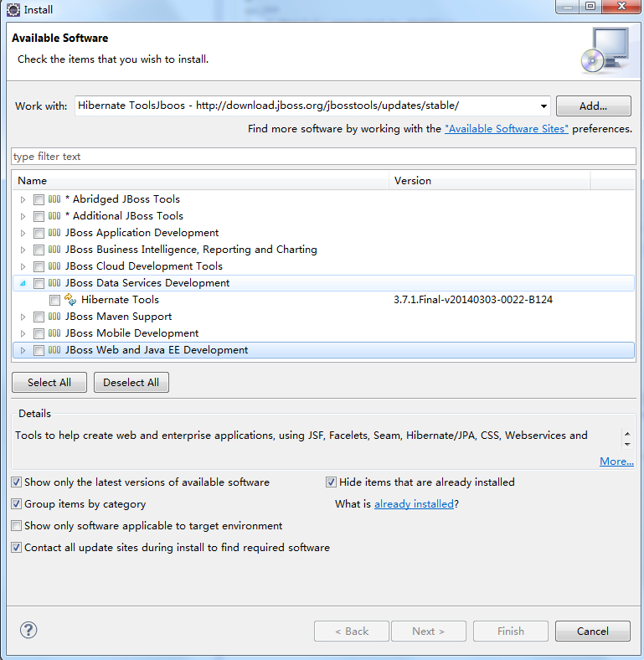This screenshot has width=644, height=660.
Task: Toggle Contact all update sites checkbox
Action: [x=17, y=548]
